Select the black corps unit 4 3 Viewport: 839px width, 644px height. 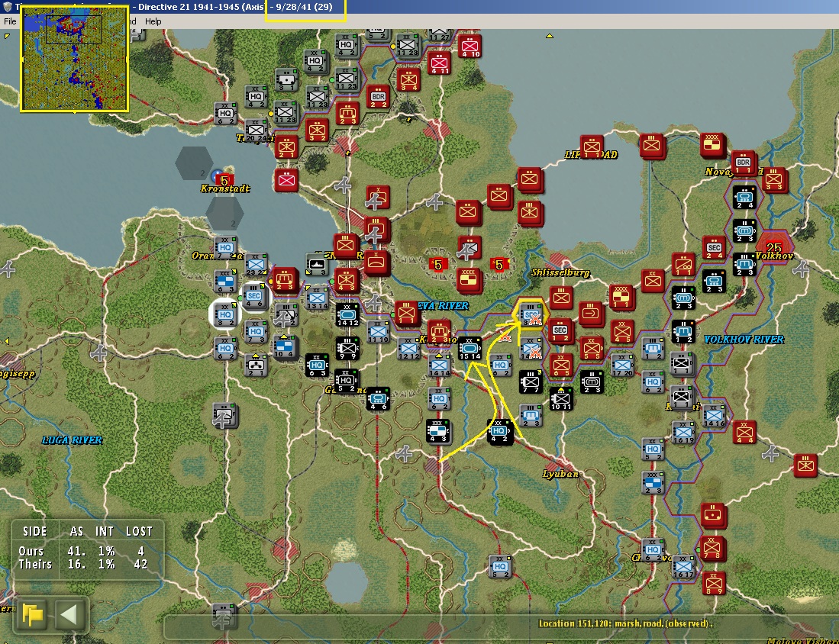coord(437,431)
